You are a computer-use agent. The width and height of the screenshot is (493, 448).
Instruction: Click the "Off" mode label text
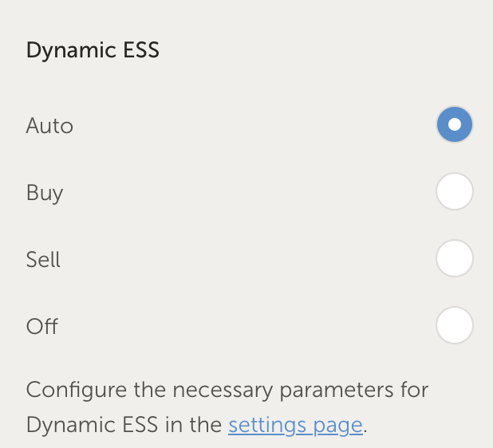42,327
